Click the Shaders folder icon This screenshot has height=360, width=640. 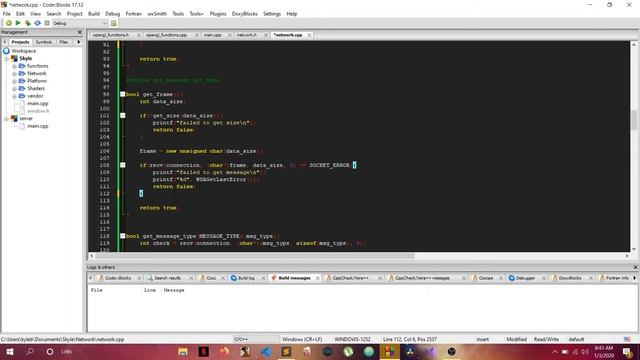[22, 88]
